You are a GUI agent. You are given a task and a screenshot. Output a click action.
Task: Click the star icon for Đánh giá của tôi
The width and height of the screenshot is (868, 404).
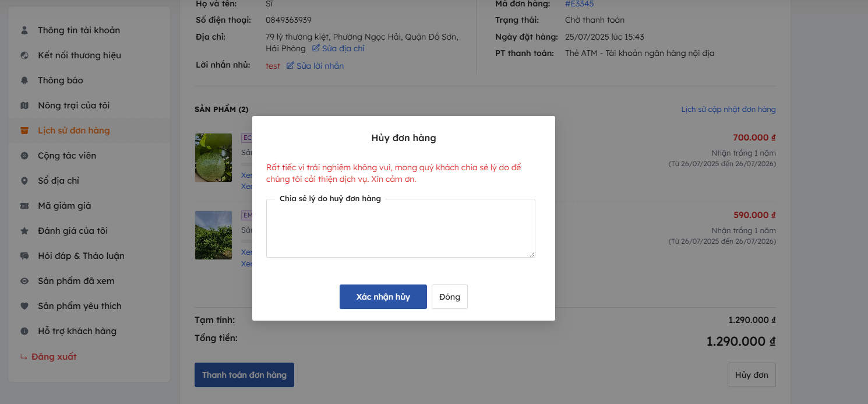[24, 231]
